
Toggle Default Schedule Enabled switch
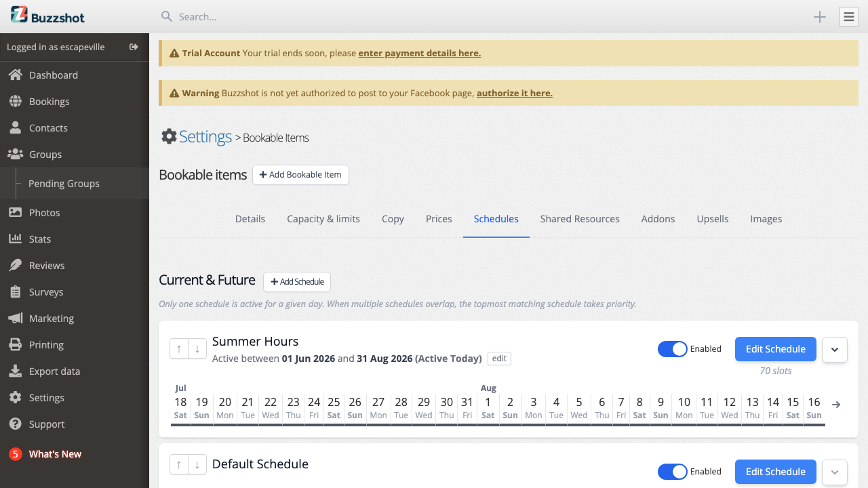(x=673, y=472)
